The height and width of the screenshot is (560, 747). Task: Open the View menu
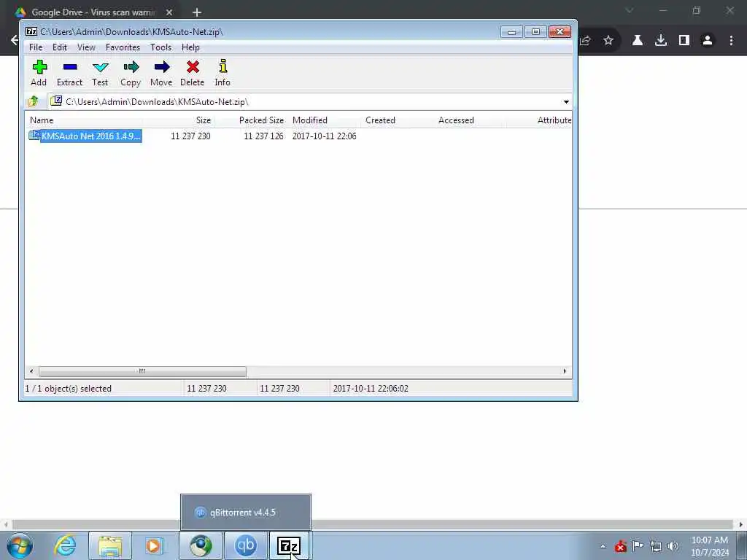(x=86, y=47)
